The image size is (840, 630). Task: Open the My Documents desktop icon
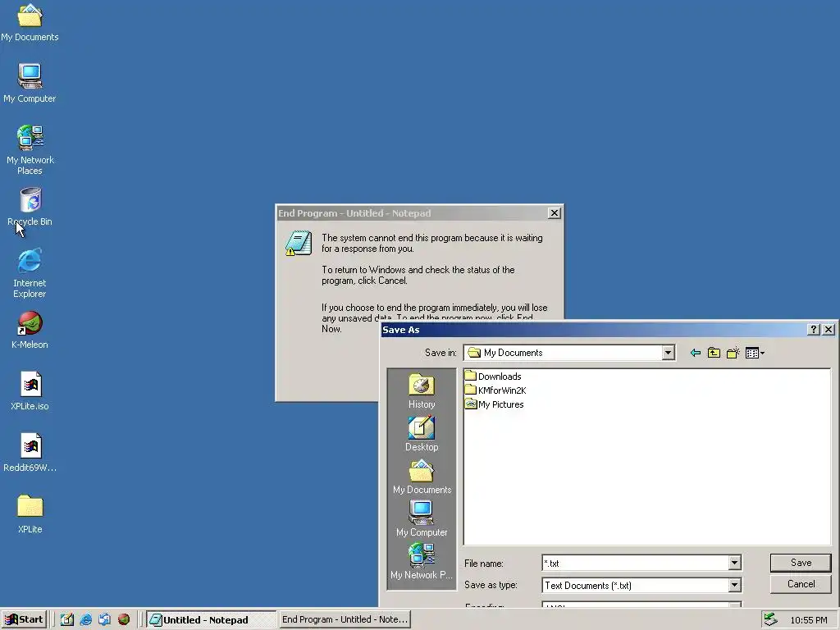30,22
